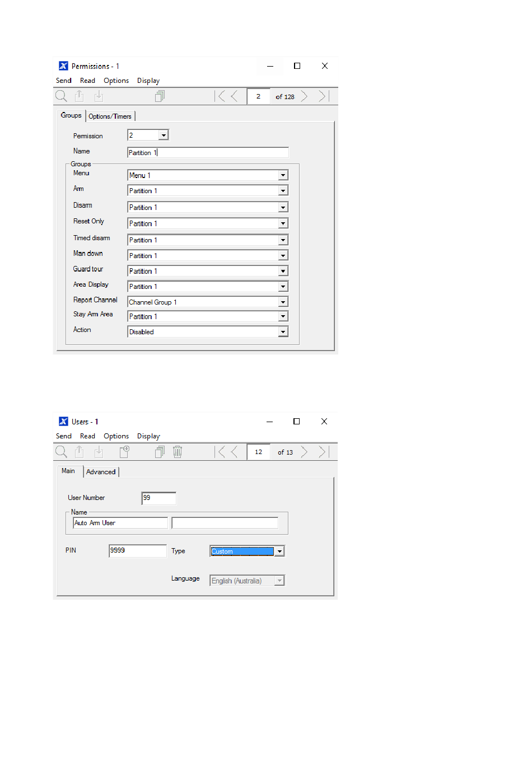Open the Timed disarm dropdown

tap(283, 240)
